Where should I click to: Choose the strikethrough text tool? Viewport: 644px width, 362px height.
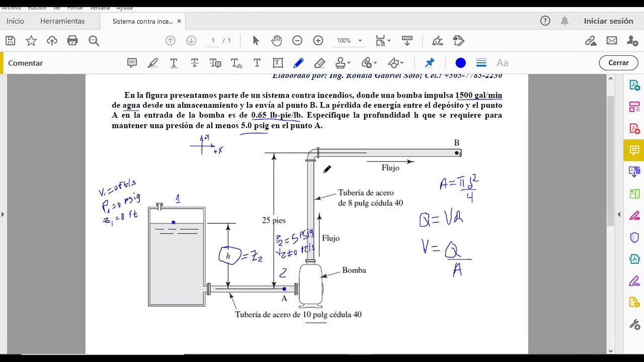[x=195, y=63]
